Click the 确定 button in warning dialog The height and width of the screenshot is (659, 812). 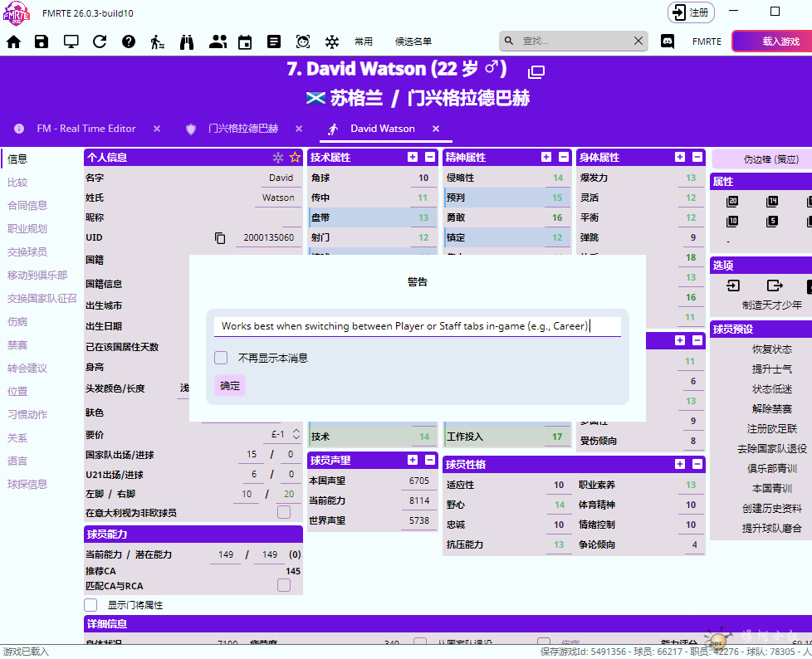pyautogui.click(x=230, y=386)
